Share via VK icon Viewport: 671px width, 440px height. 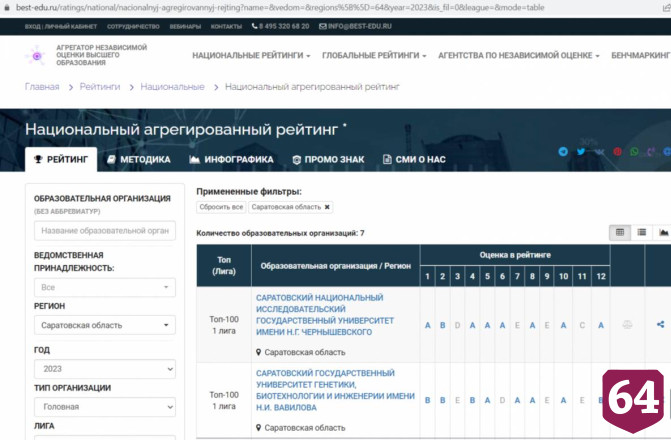click(599, 152)
